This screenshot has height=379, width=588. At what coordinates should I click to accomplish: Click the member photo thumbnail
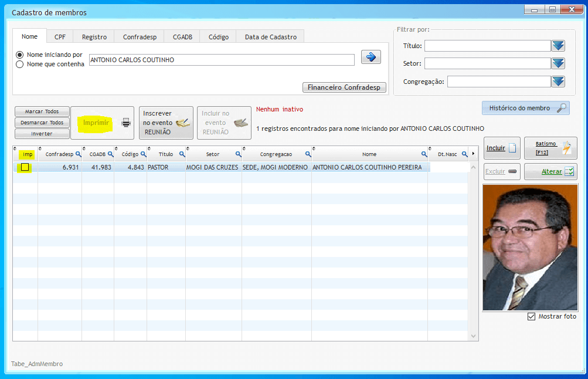click(x=529, y=247)
